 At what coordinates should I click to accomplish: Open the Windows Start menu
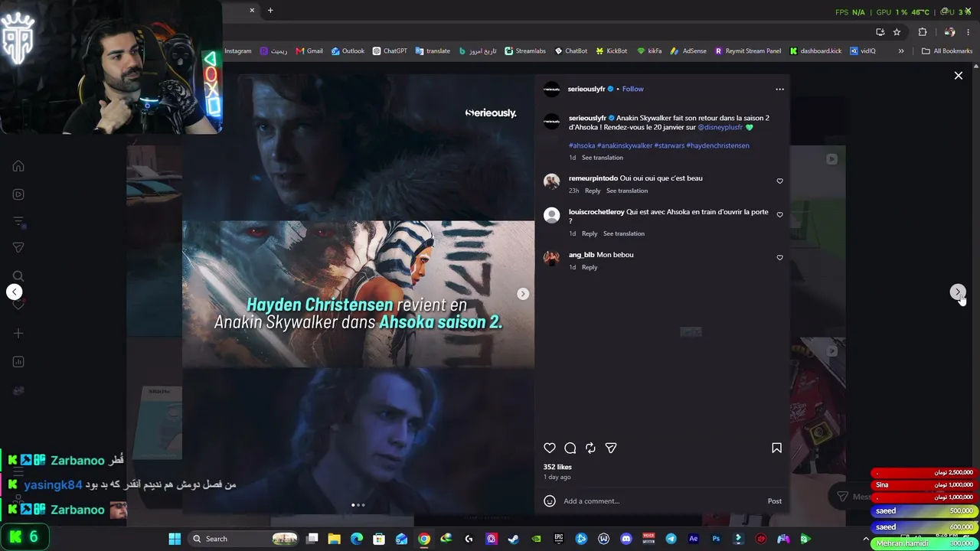[x=175, y=539]
